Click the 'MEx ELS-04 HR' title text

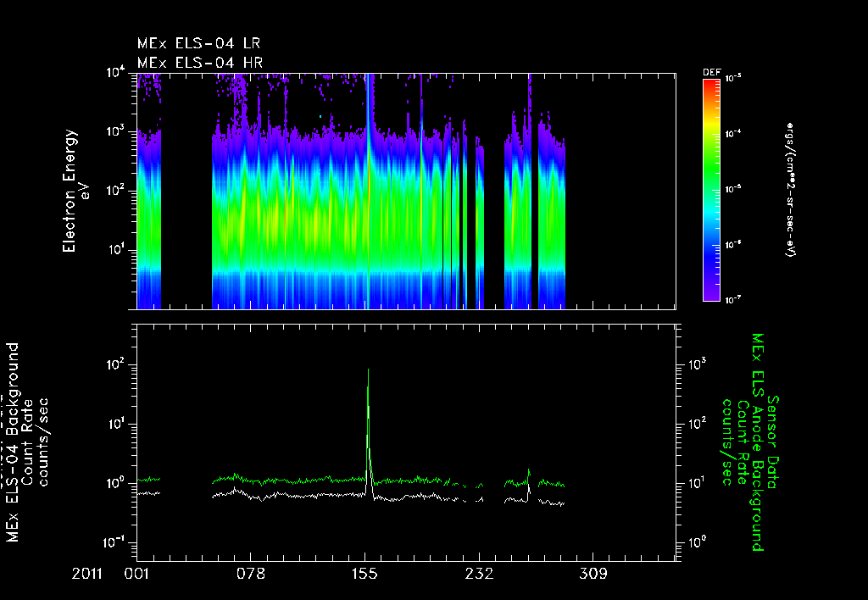point(200,63)
